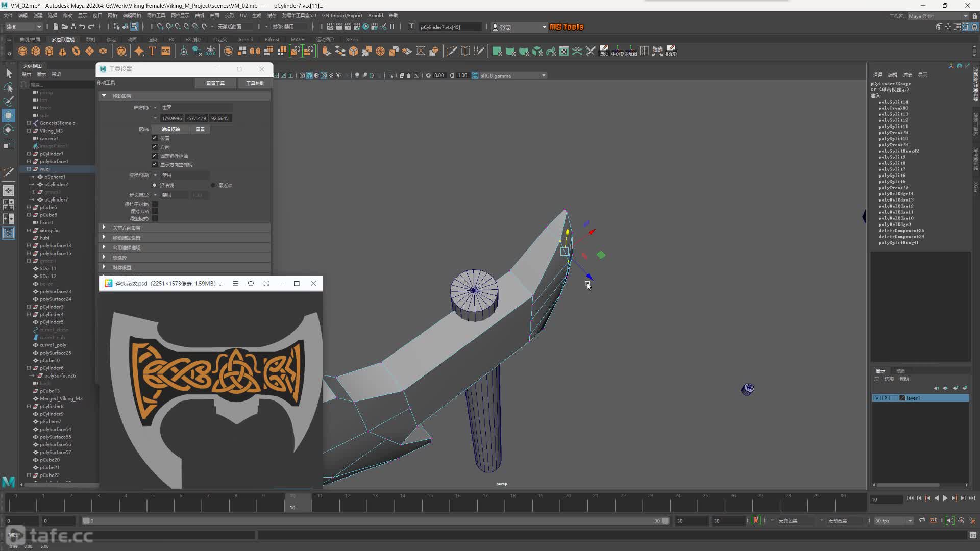The height and width of the screenshot is (551, 980).
Task: Expand the 关节方向设置 section
Action: (104, 228)
